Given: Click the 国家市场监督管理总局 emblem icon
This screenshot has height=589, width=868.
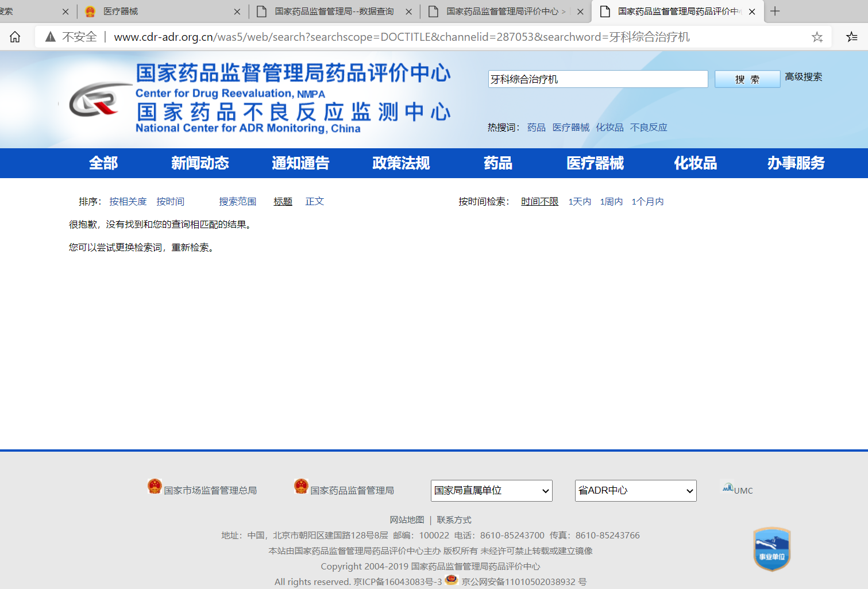Looking at the screenshot, I should (x=155, y=487).
